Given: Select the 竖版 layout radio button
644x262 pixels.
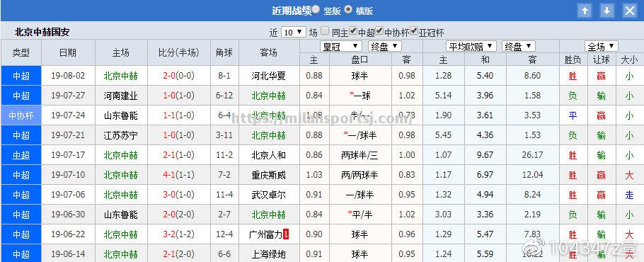Looking at the screenshot, I should point(316,9).
